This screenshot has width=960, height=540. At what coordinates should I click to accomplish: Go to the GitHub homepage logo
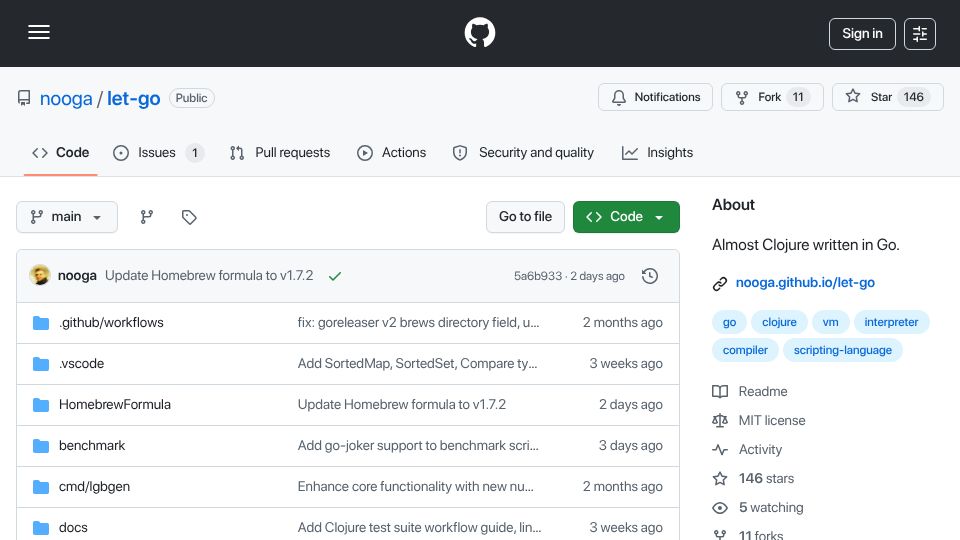480,32
